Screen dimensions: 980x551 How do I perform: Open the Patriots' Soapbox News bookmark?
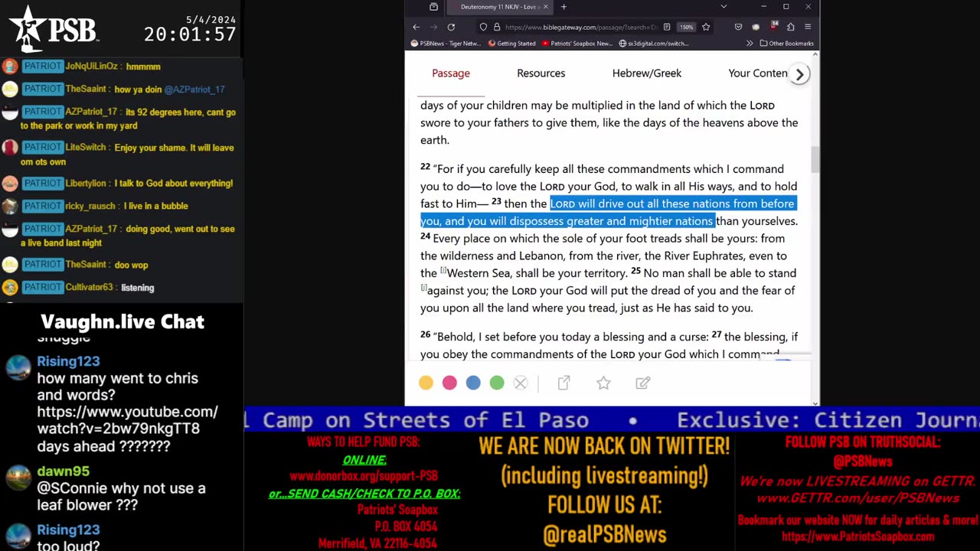coord(577,44)
